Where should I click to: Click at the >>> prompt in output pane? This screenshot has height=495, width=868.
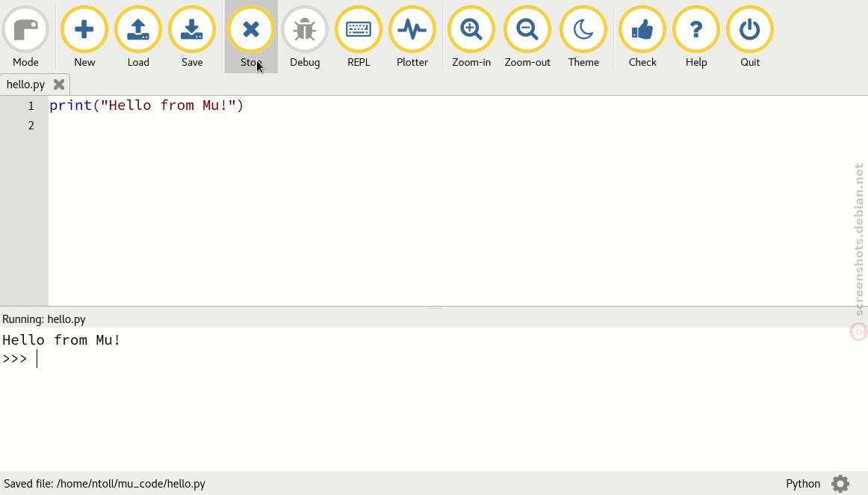pos(15,359)
